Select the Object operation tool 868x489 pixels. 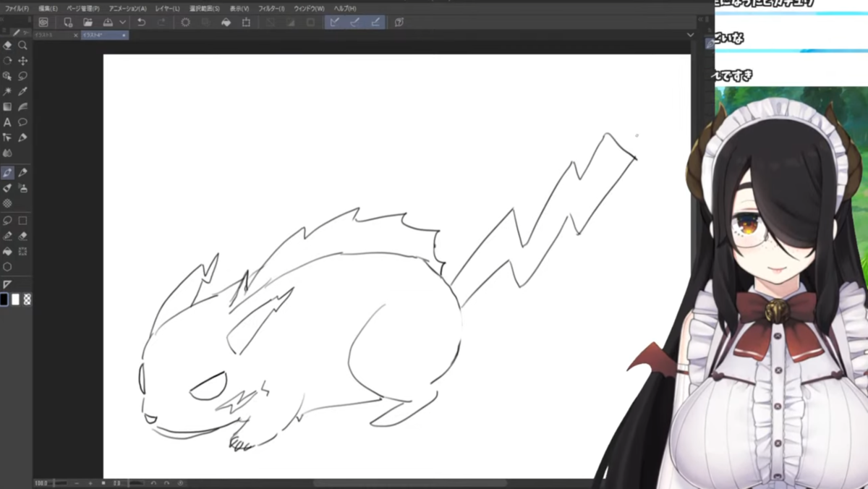click(7, 76)
